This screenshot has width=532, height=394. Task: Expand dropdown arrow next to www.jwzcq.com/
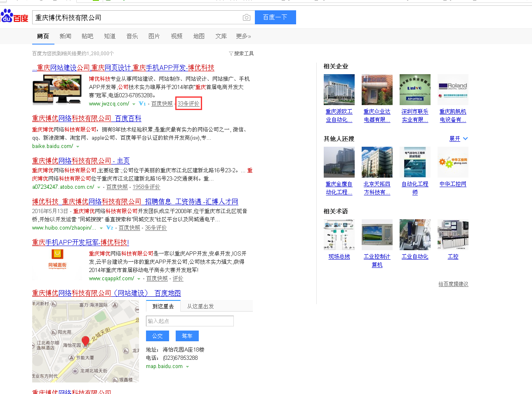point(134,104)
